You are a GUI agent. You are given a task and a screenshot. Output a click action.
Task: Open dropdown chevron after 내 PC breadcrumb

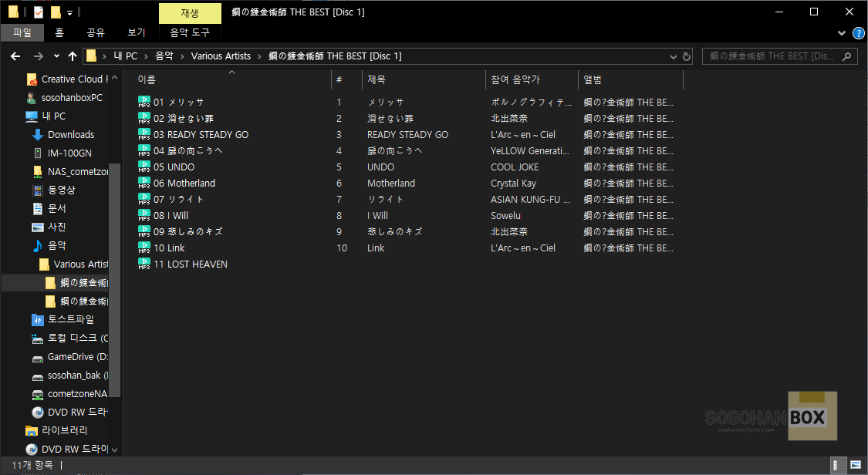tap(147, 56)
